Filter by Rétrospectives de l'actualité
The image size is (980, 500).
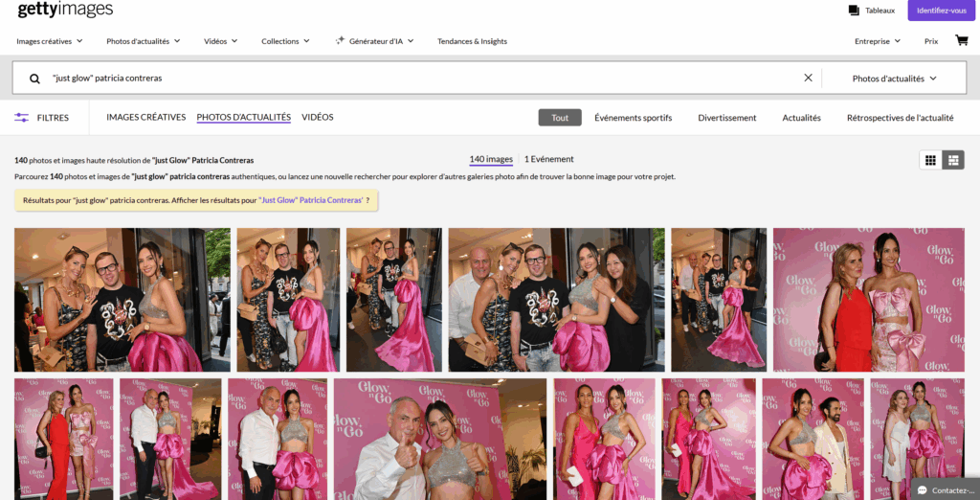click(x=900, y=118)
